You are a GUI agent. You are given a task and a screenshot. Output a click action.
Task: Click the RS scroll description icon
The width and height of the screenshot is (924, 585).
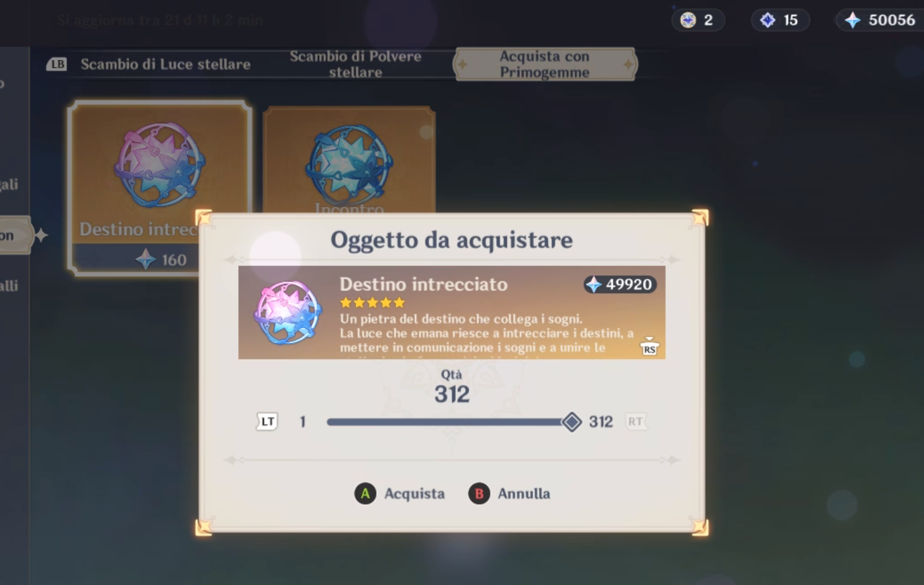coord(650,347)
